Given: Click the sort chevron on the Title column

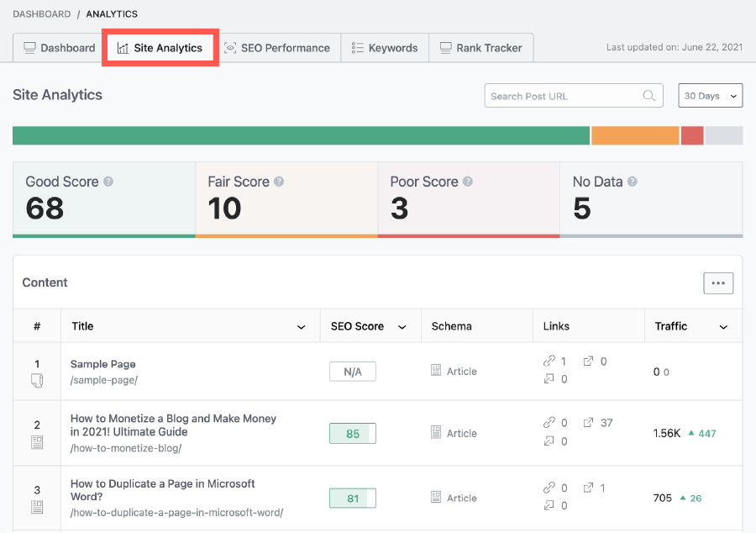Looking at the screenshot, I should [x=301, y=326].
